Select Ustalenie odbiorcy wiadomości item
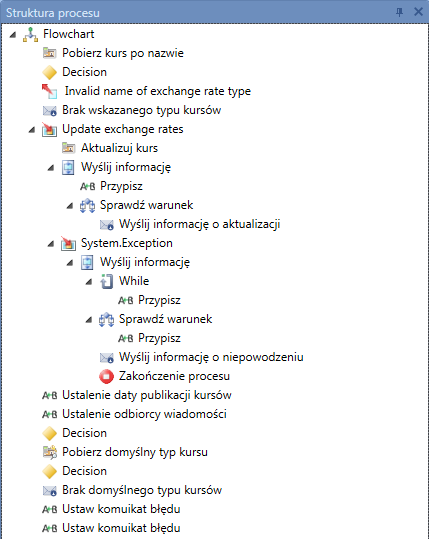Screen dimensions: 429x539 coord(144,414)
